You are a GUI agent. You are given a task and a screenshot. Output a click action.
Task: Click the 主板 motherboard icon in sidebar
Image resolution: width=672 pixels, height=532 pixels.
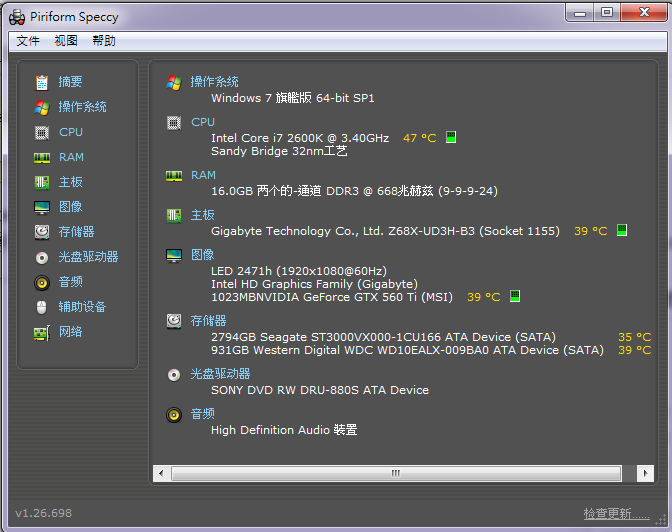(x=42, y=182)
